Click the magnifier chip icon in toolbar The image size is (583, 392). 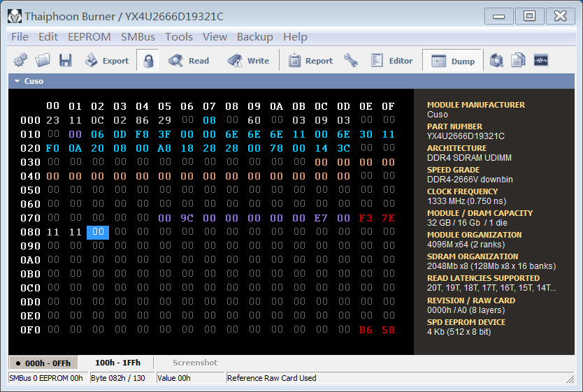click(x=496, y=61)
